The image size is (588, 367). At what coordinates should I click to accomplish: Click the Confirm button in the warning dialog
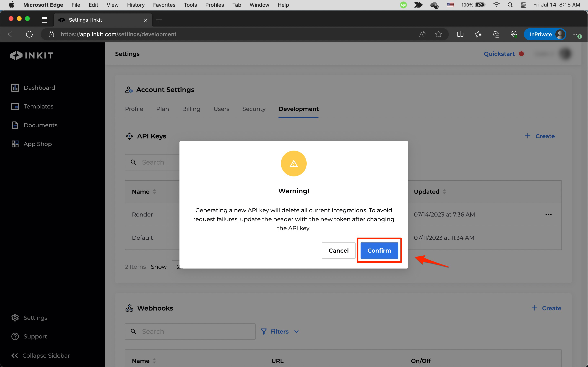click(379, 251)
